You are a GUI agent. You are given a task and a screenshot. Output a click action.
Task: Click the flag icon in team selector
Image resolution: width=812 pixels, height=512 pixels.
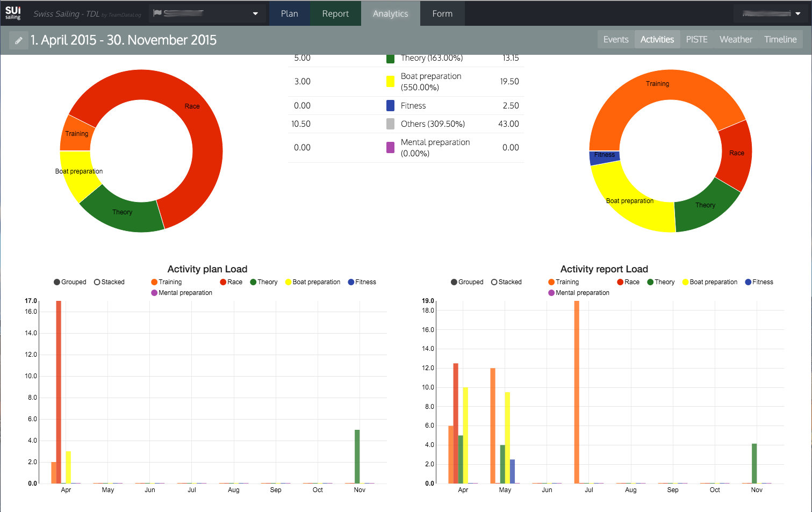pyautogui.click(x=157, y=13)
